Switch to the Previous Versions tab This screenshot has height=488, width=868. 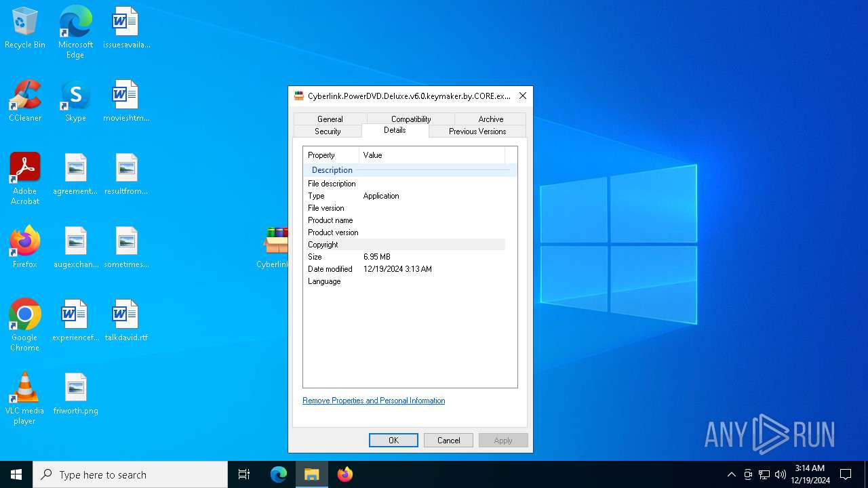click(x=477, y=131)
